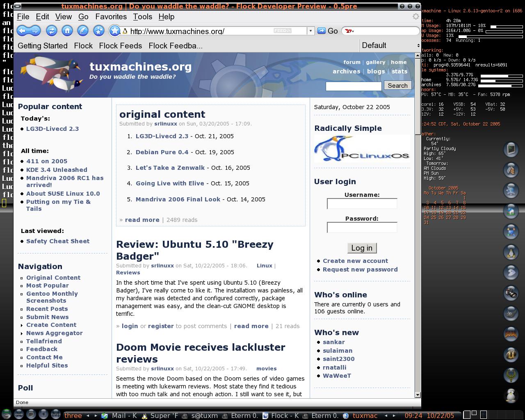Open the View menu
The height and width of the screenshot is (420, 525).
(64, 17)
